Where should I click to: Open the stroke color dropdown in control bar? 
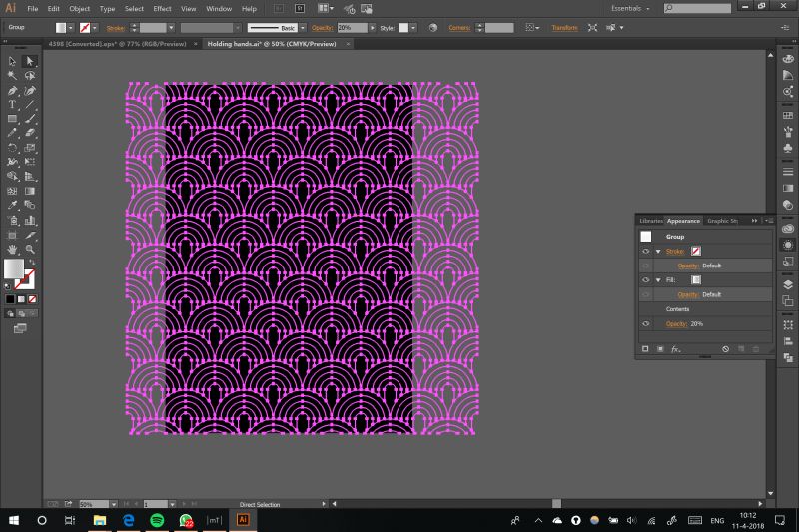point(95,28)
